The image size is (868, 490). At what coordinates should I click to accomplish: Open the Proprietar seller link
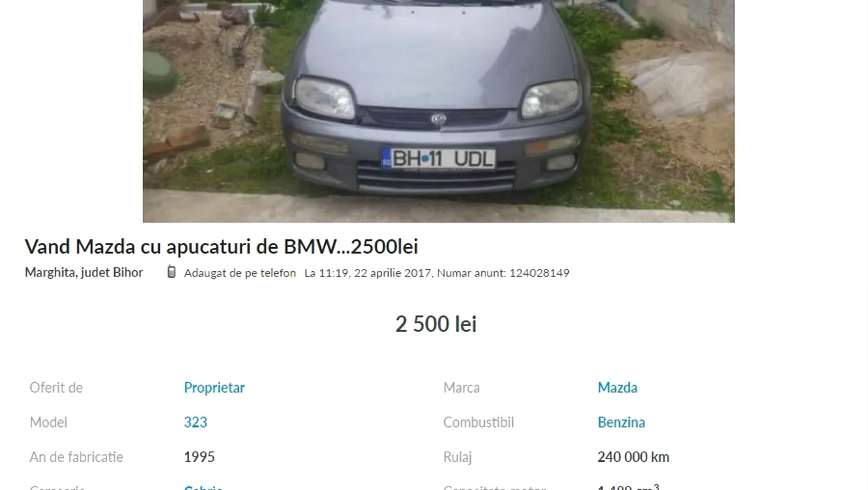[x=214, y=387]
